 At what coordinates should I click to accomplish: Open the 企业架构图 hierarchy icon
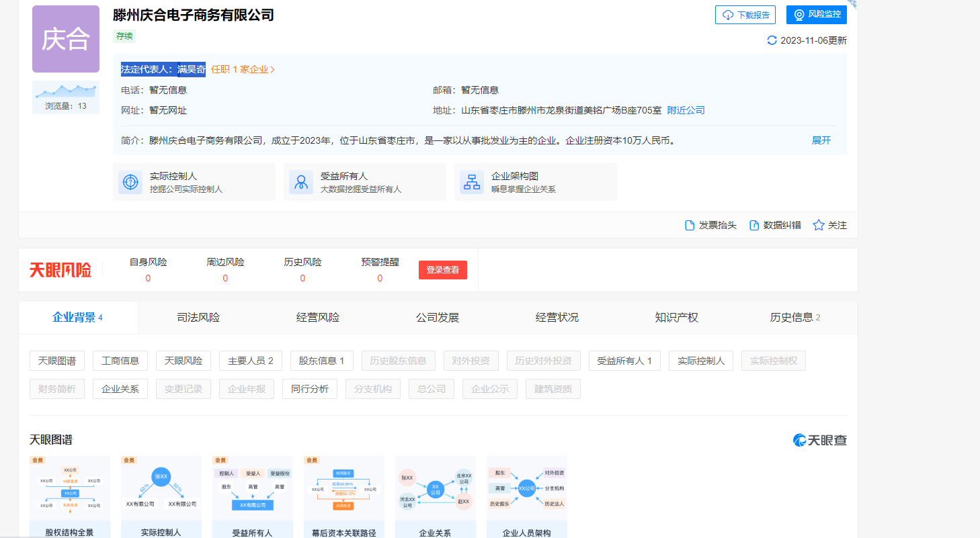click(x=472, y=182)
